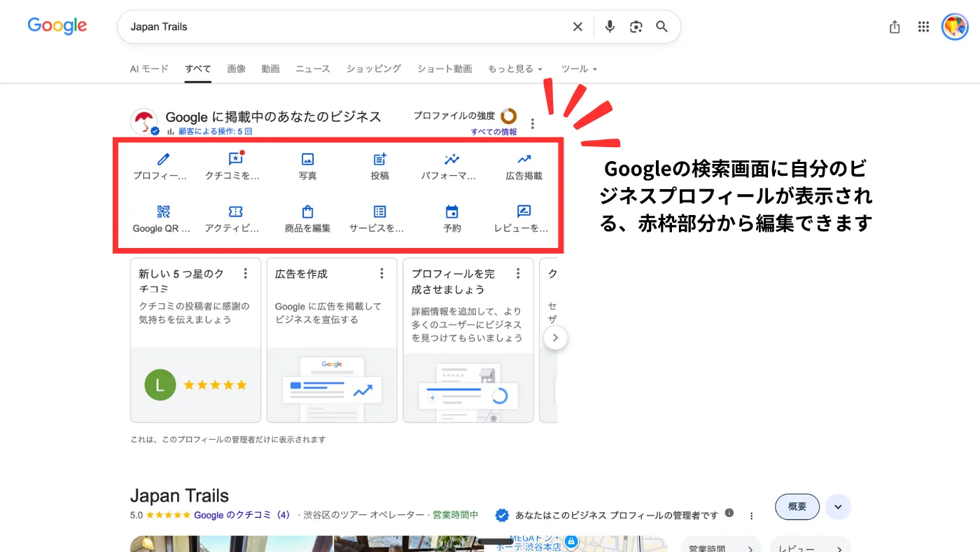Go to the ニュース tab
This screenshot has height=552, width=980.
[x=313, y=69]
